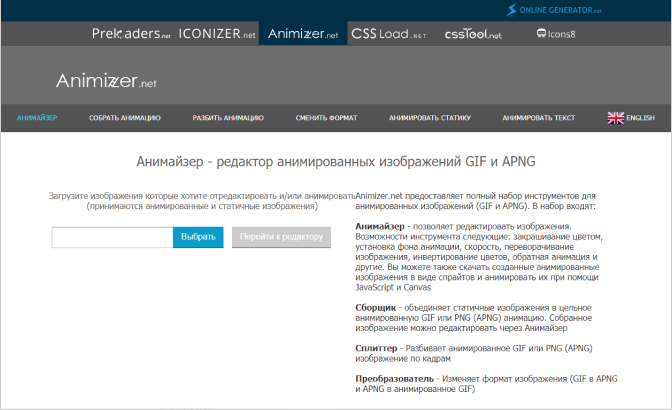The width and height of the screenshot is (672, 410).
Task: Visit the Icons8 link
Action: (x=556, y=34)
